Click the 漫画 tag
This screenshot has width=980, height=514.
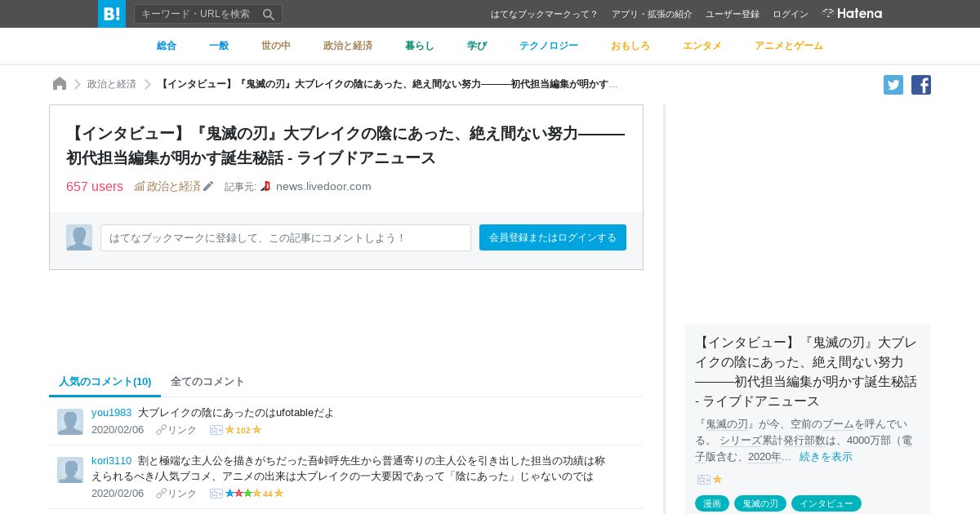(712, 503)
